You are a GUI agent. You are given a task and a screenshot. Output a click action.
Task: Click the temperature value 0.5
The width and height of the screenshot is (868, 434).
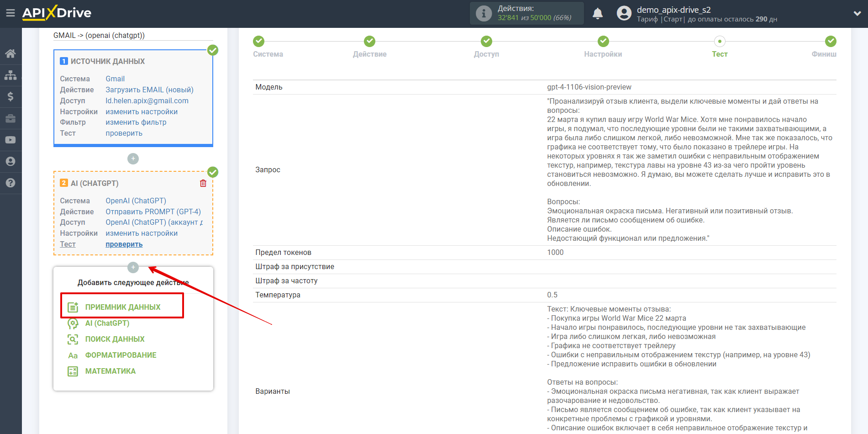552,295
